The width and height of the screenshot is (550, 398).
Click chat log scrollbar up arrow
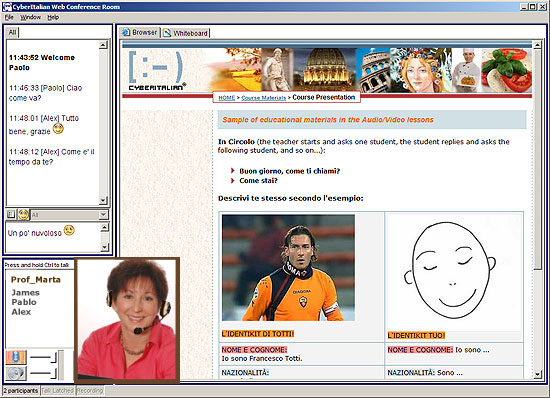point(103,45)
